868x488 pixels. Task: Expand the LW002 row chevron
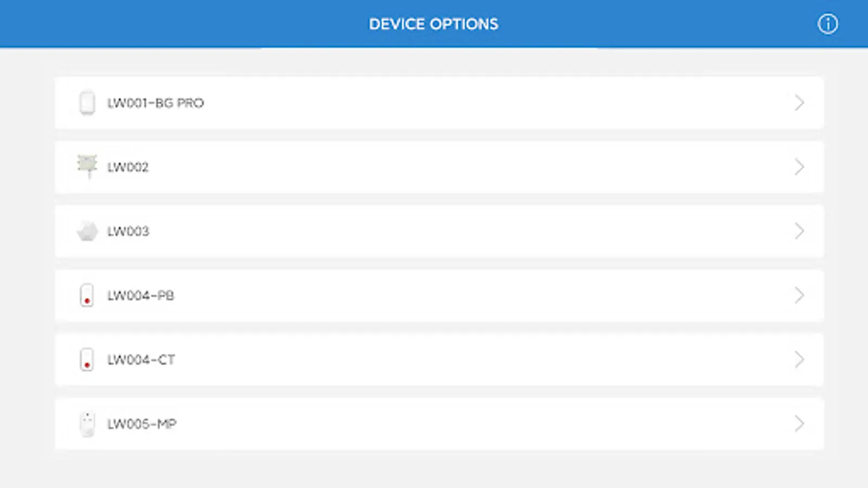pyautogui.click(x=799, y=167)
